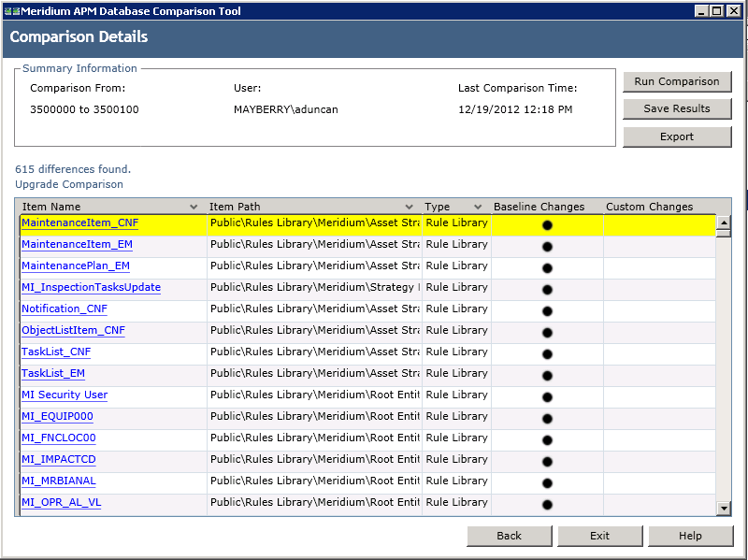Select the Rule Library type cell for TaskList_CNF
This screenshot has height=560, width=748.
click(x=456, y=354)
